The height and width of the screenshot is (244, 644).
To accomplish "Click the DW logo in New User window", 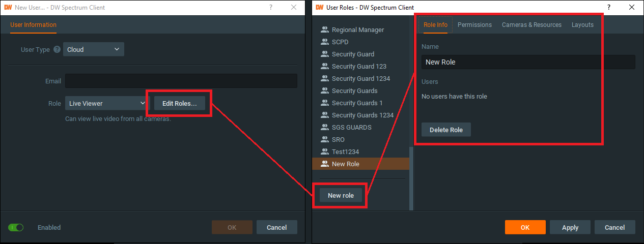I will click(8, 7).
